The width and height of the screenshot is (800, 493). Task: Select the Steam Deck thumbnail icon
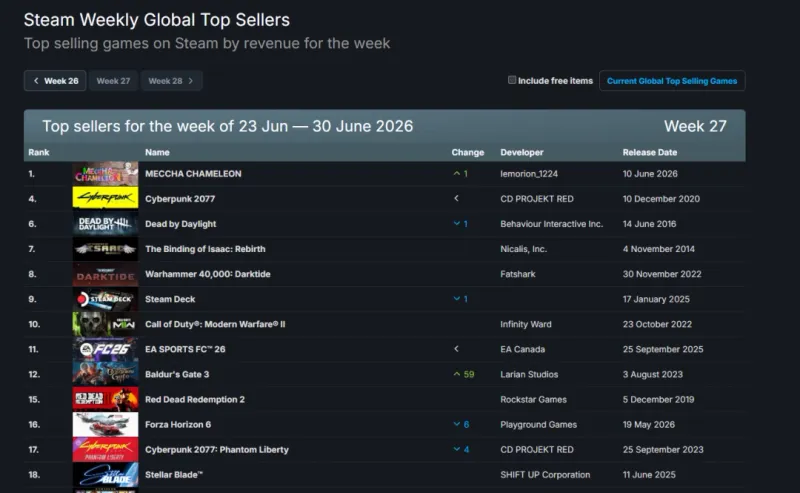click(x=105, y=299)
